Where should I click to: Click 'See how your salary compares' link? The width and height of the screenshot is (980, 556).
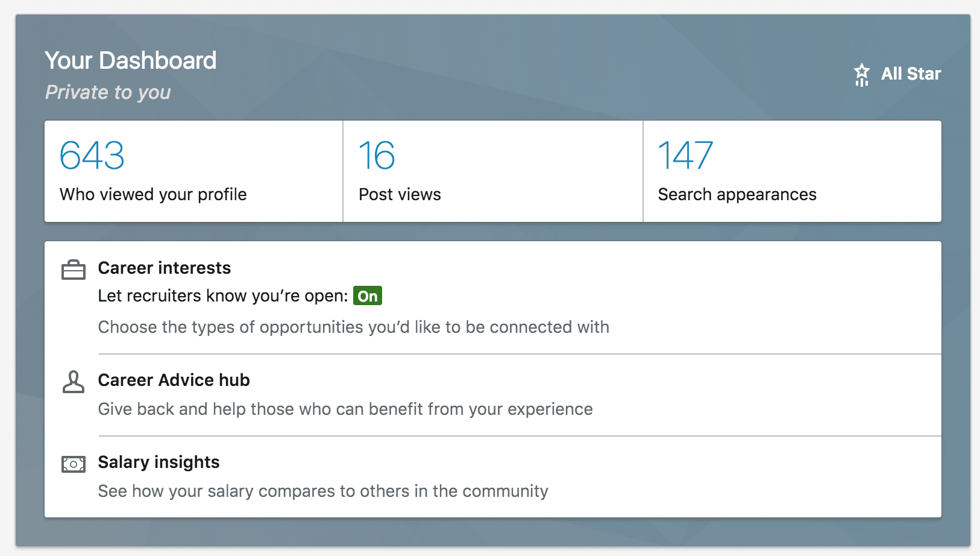(323, 491)
